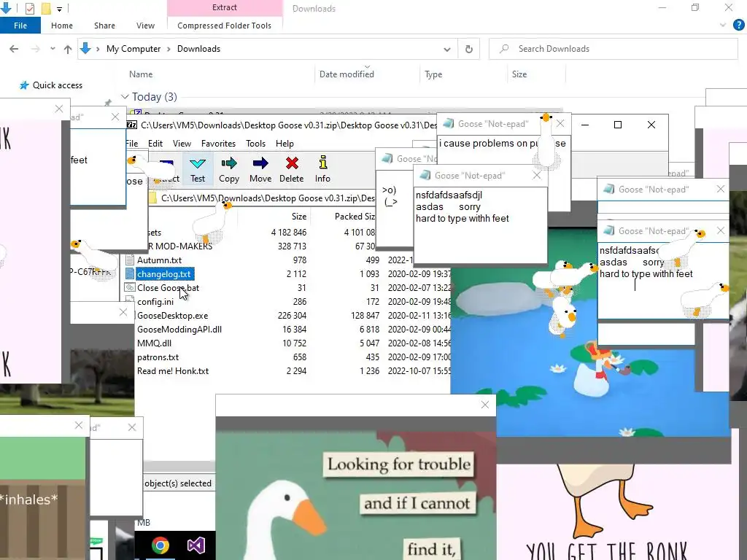Sort by the Type column header
This screenshot has width=747, height=560.
pos(433,74)
